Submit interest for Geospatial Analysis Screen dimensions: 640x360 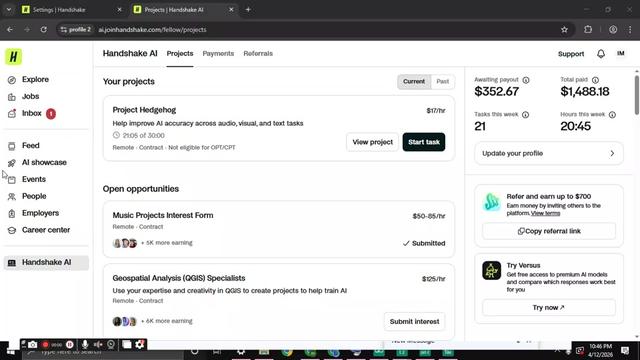coord(414,322)
